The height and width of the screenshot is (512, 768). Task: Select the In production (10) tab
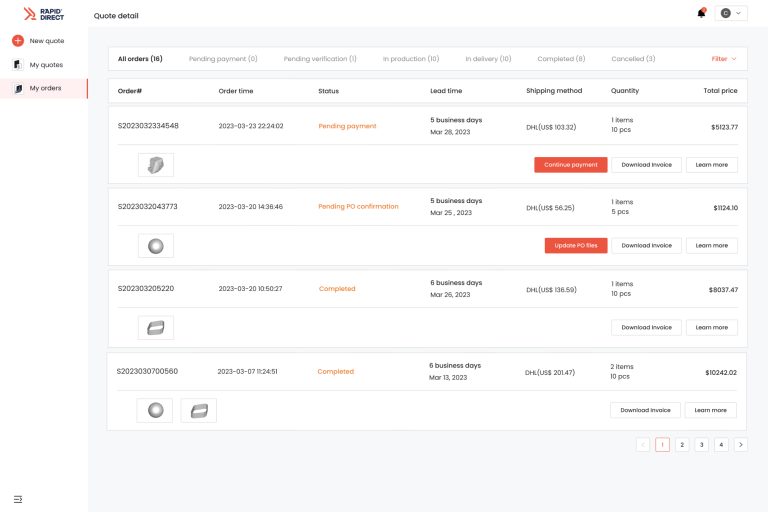pos(411,59)
